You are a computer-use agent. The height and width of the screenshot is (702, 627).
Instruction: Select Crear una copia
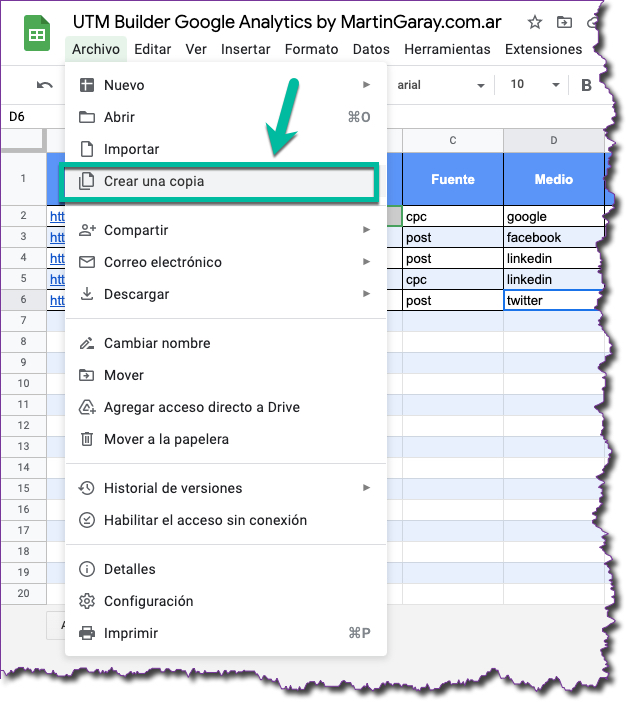pyautogui.click(x=225, y=181)
